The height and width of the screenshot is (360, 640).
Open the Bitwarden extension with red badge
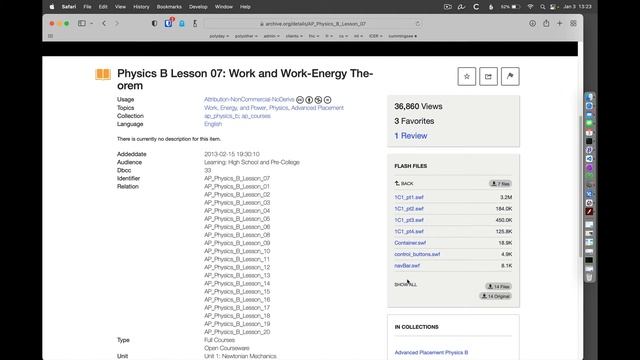click(169, 23)
